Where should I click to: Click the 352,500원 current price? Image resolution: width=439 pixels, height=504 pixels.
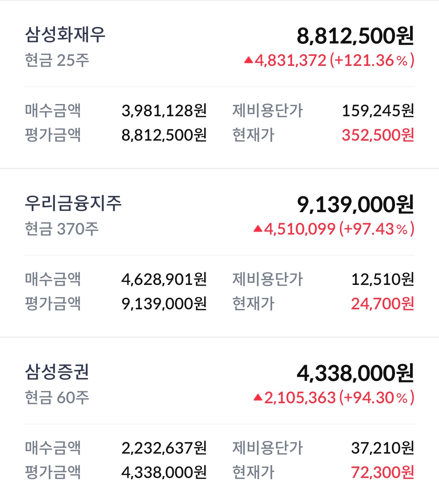coord(378,135)
